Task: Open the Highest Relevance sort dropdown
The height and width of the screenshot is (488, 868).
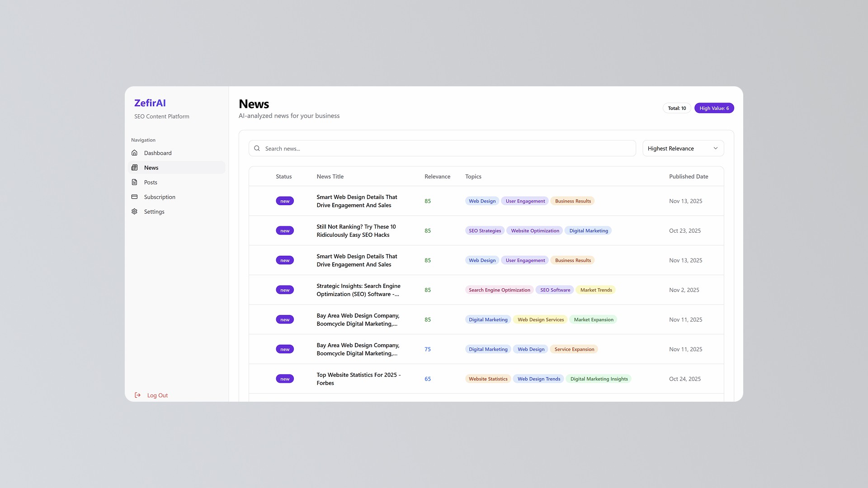Action: pos(683,149)
